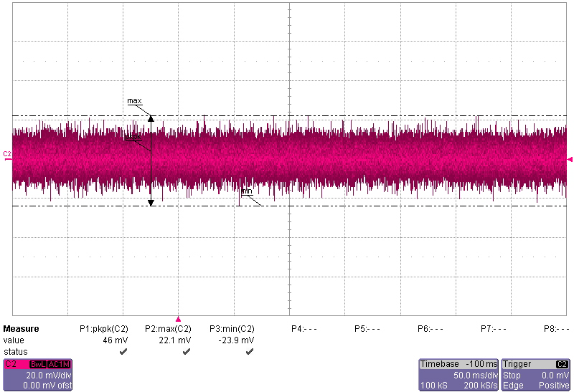
Task: Click the P1 pkpk status checkmark
Action: click(123, 352)
